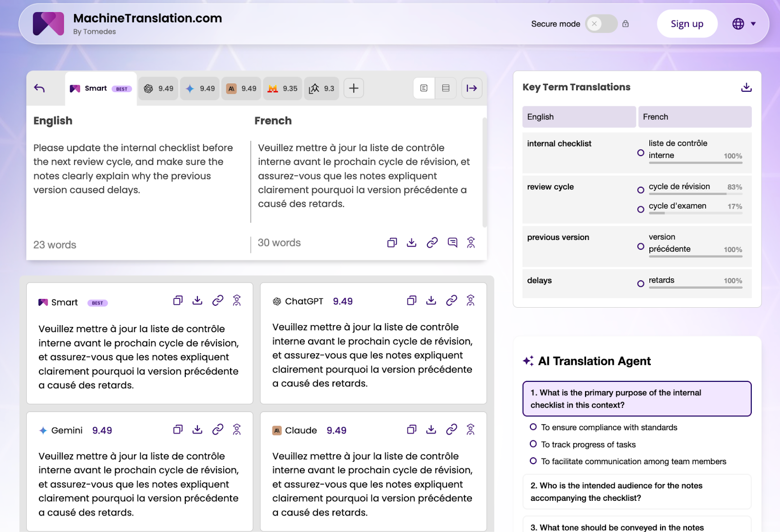
Task: Switch to the stacked list view layout
Action: pyautogui.click(x=445, y=88)
